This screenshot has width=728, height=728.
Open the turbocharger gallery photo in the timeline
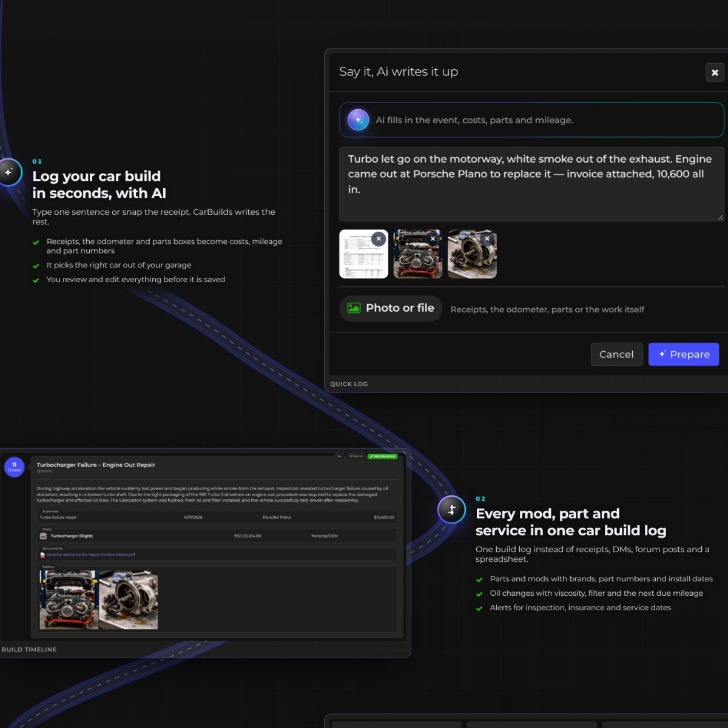pos(129,599)
